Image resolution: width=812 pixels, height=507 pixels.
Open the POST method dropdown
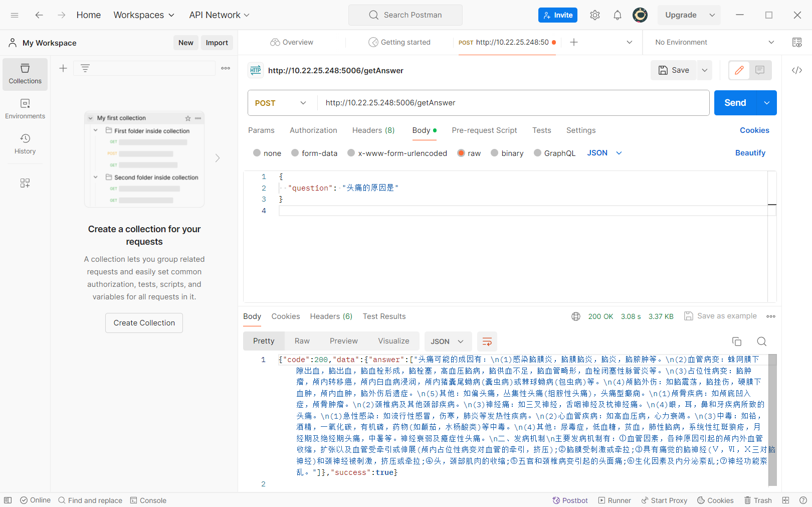(x=281, y=103)
